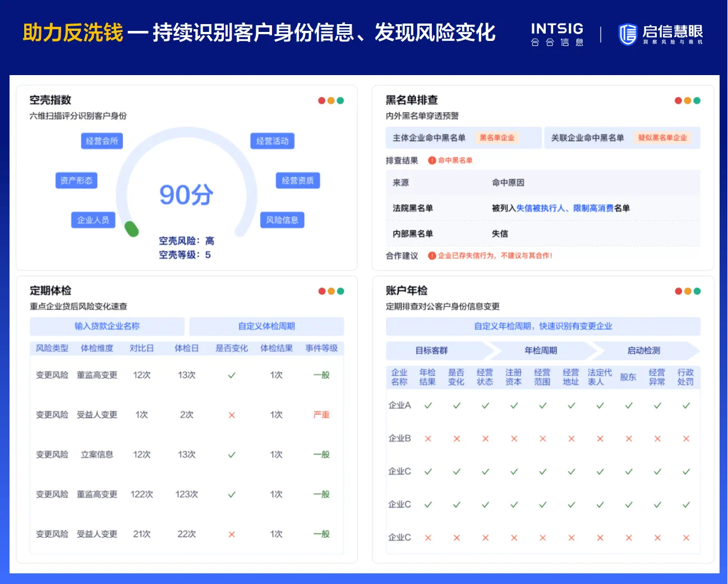Select the 启动检测 step arrow
728x584 pixels.
tap(644, 351)
